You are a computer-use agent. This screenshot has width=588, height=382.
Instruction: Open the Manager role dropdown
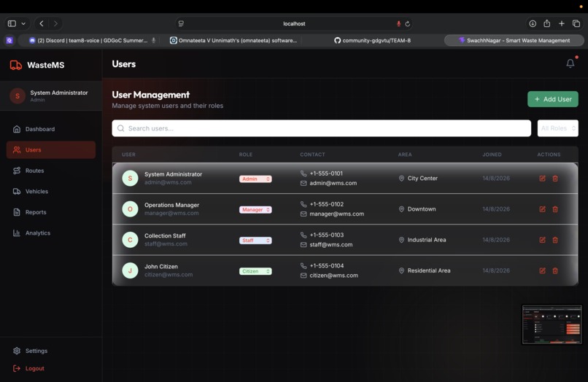click(x=255, y=209)
